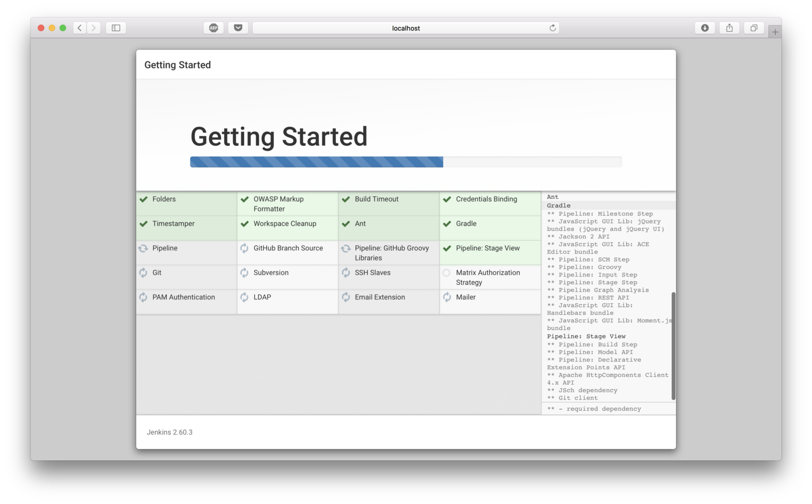Viewport: 812px width, 504px height.
Task: Select the Mailer plugin label
Action: 466,297
